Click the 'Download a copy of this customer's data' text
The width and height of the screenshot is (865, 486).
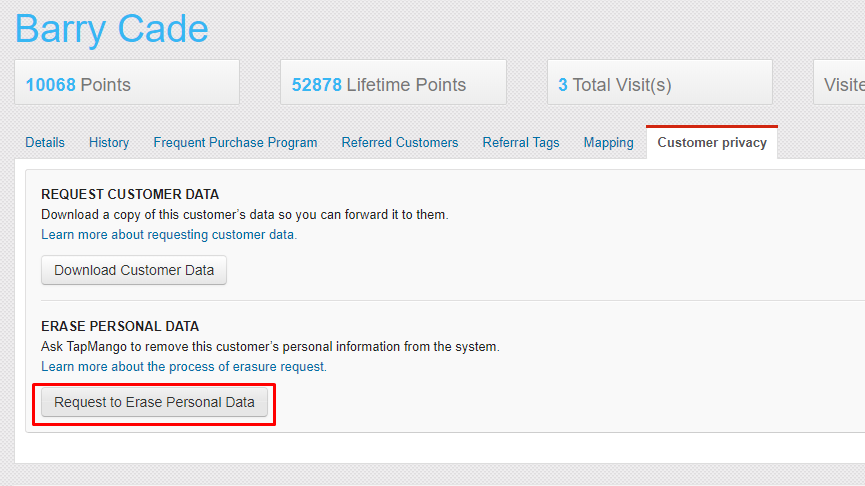[245, 215]
